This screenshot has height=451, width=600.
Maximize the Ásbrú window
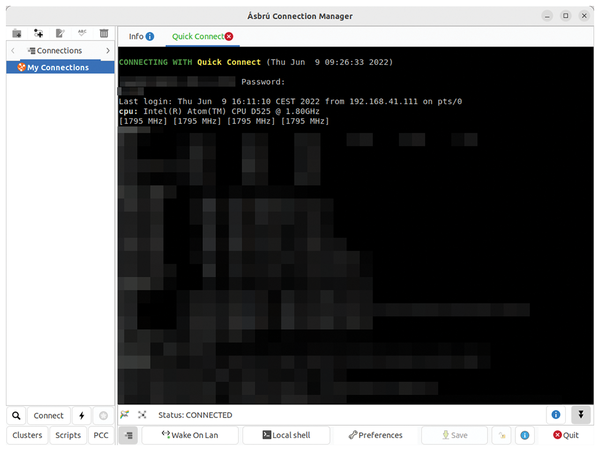[566, 16]
